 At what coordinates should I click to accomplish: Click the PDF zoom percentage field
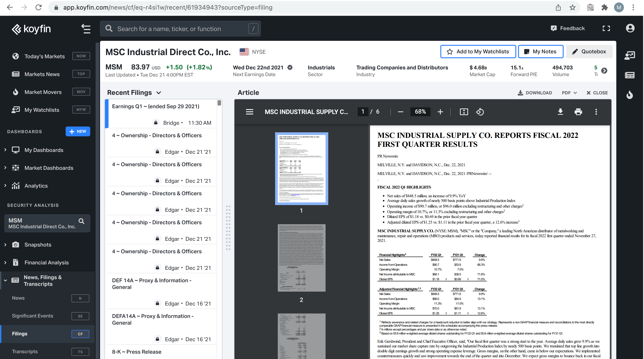click(x=420, y=112)
